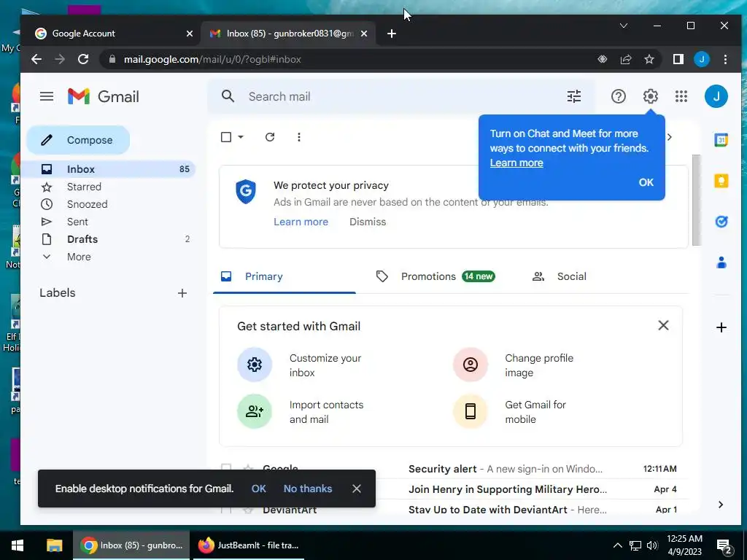Screen dimensions: 747x560
Task: Close the Get started with Gmail card
Action: 663,326
